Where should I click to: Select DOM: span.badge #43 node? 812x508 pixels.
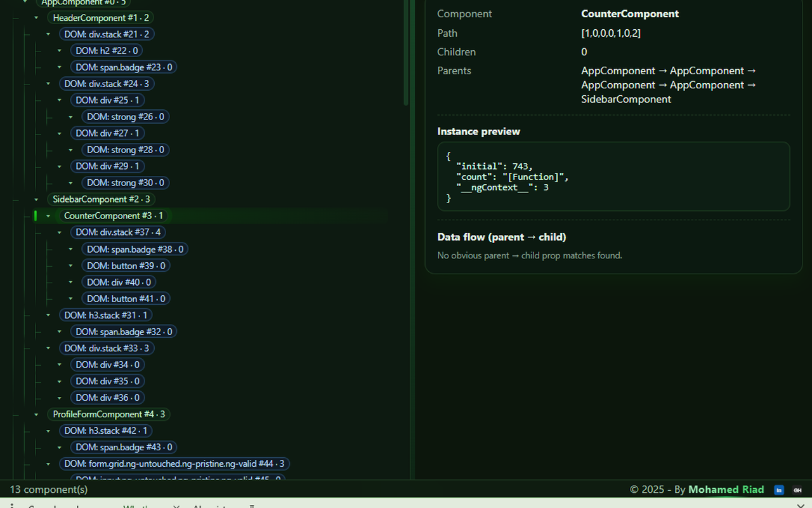click(x=124, y=447)
